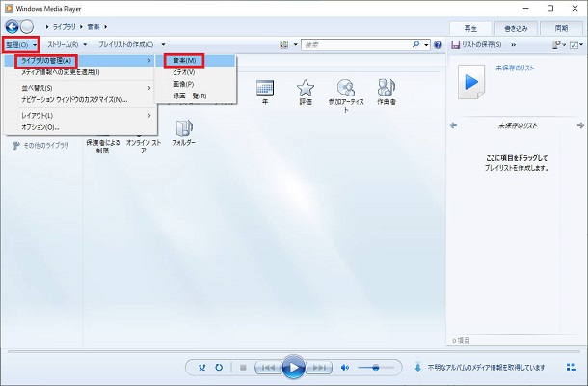Viewport: 588px width, 386px height.
Task: Go to next list with right arrow
Action: coord(580,125)
